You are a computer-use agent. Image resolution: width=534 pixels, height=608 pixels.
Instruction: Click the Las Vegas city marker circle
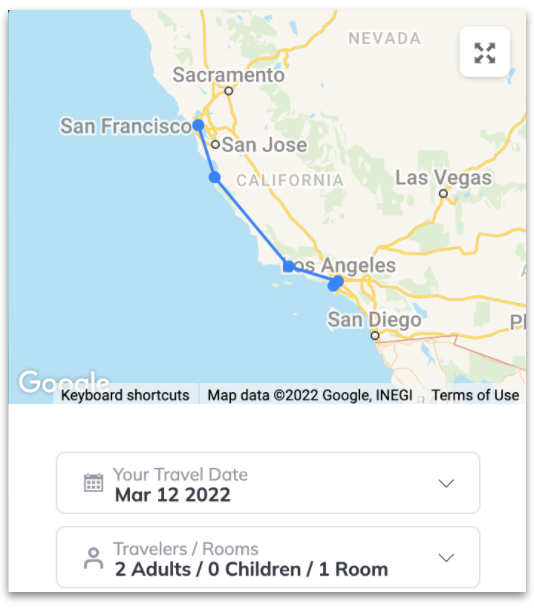[x=443, y=193]
